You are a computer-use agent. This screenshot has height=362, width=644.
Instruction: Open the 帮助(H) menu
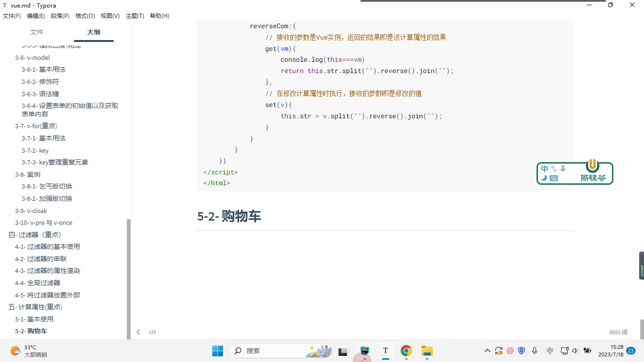(x=159, y=16)
